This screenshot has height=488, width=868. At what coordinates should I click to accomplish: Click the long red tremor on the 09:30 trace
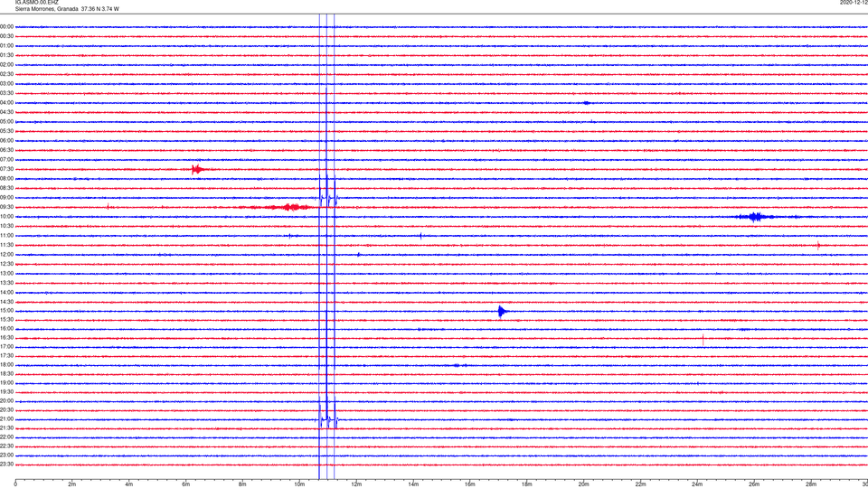(x=279, y=208)
